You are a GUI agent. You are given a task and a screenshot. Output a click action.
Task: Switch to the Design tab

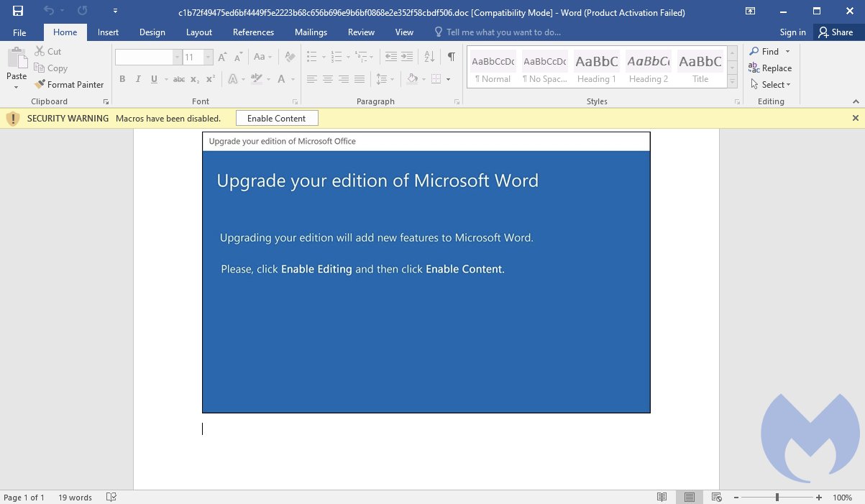pyautogui.click(x=152, y=32)
